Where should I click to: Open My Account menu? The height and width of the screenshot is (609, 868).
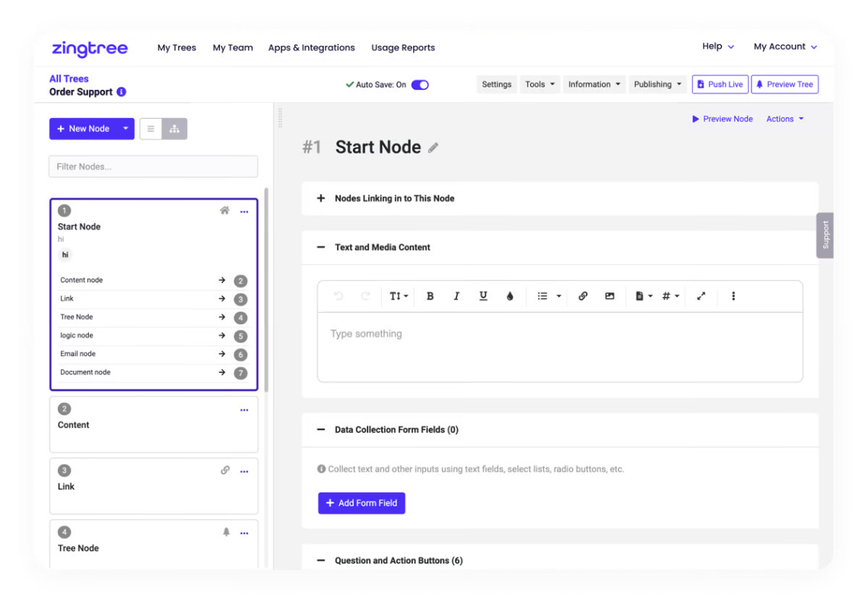[785, 46]
